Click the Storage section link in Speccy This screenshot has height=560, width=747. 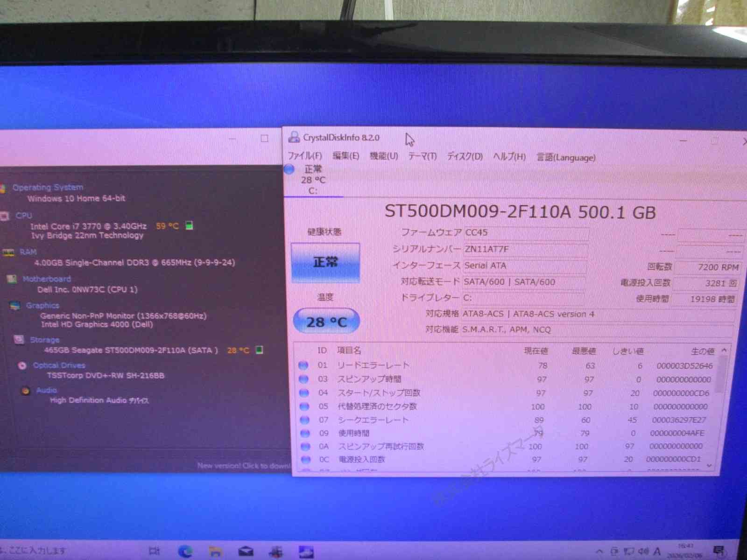44,340
